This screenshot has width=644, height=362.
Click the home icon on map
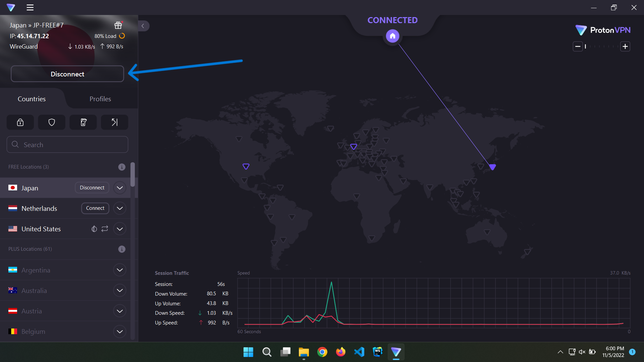coord(392,36)
